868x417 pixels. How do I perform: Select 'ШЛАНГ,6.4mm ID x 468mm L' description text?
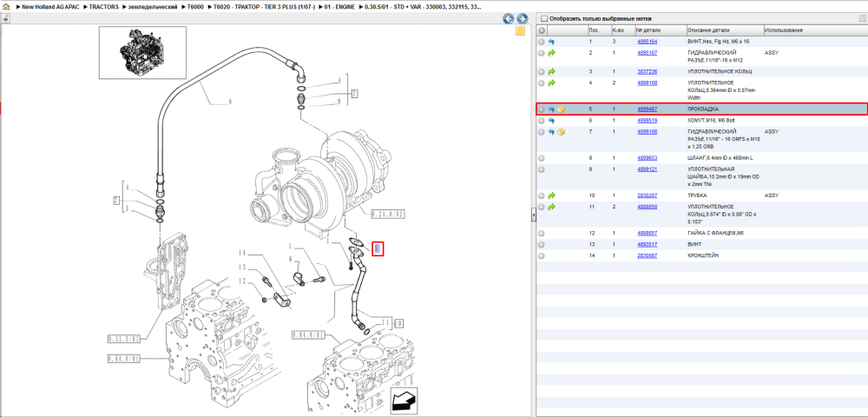click(720, 158)
